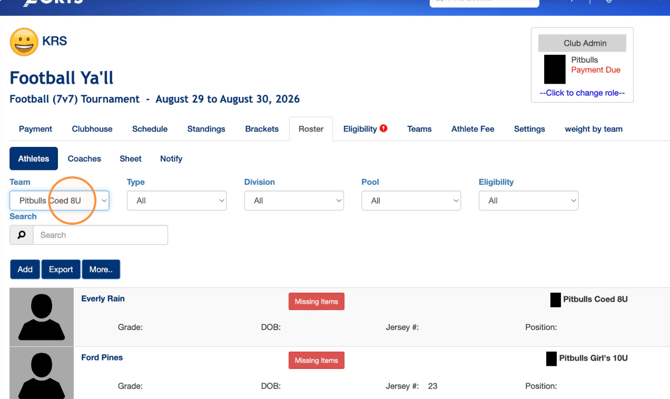Switch to the Clubhouse tab
The image size is (670, 399).
(x=92, y=129)
